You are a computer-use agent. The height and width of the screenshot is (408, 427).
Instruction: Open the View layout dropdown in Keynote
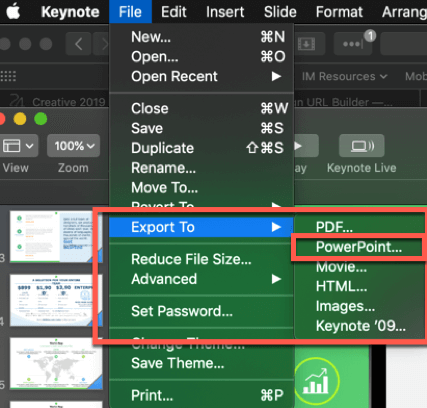(x=18, y=146)
